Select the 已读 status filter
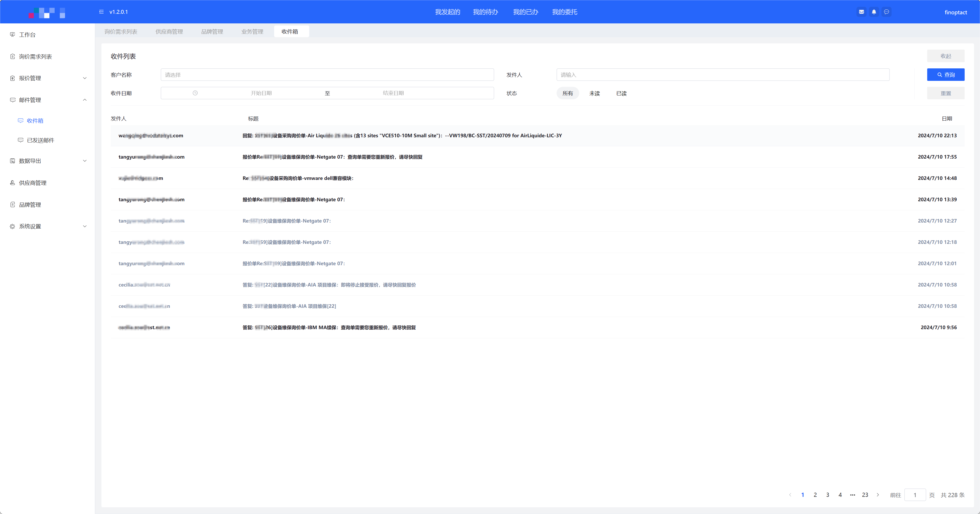The width and height of the screenshot is (980, 514). point(621,94)
